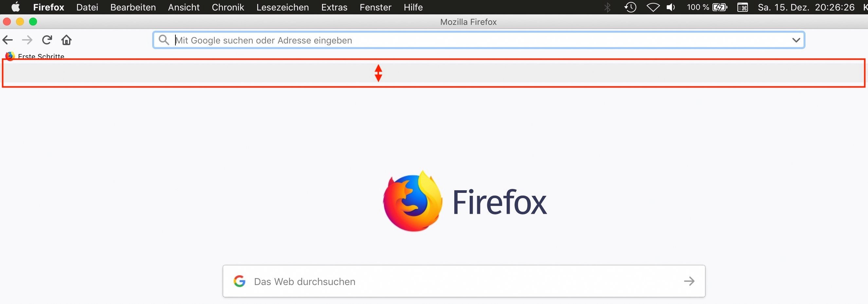This screenshot has width=868, height=304.
Task: Open the Chronik menu
Action: coord(228,7)
